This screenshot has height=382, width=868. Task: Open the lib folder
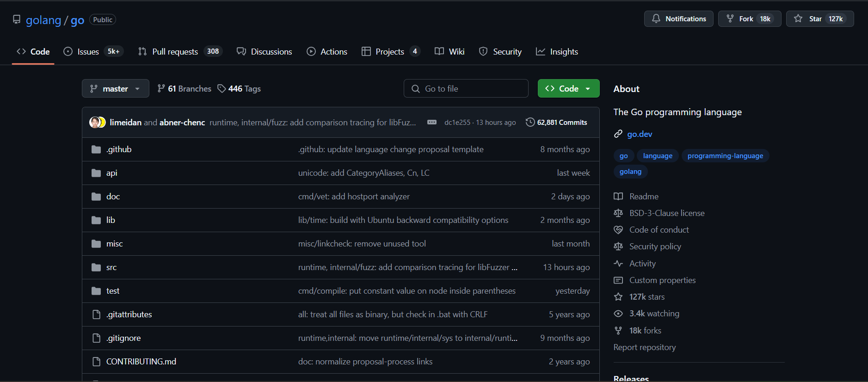click(x=111, y=220)
